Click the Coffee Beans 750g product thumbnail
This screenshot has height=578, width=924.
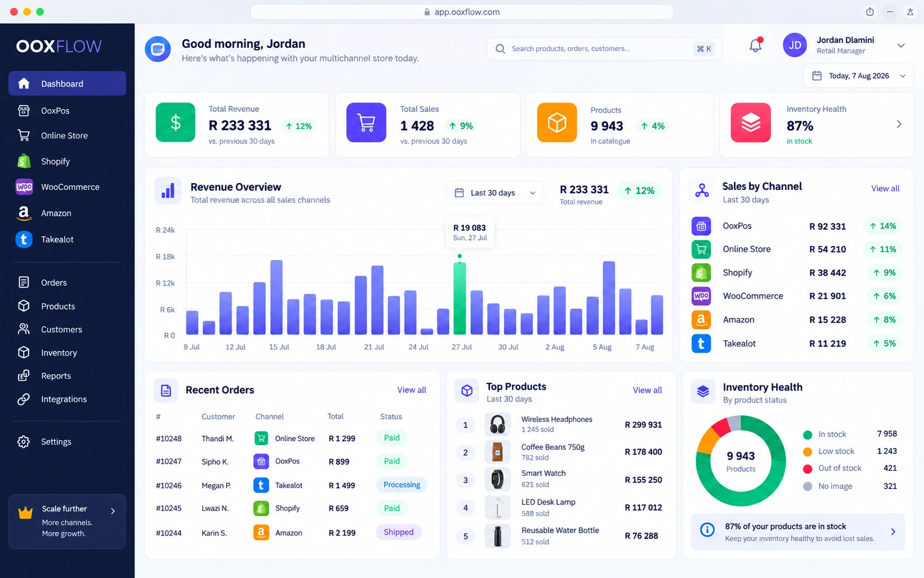pos(498,452)
